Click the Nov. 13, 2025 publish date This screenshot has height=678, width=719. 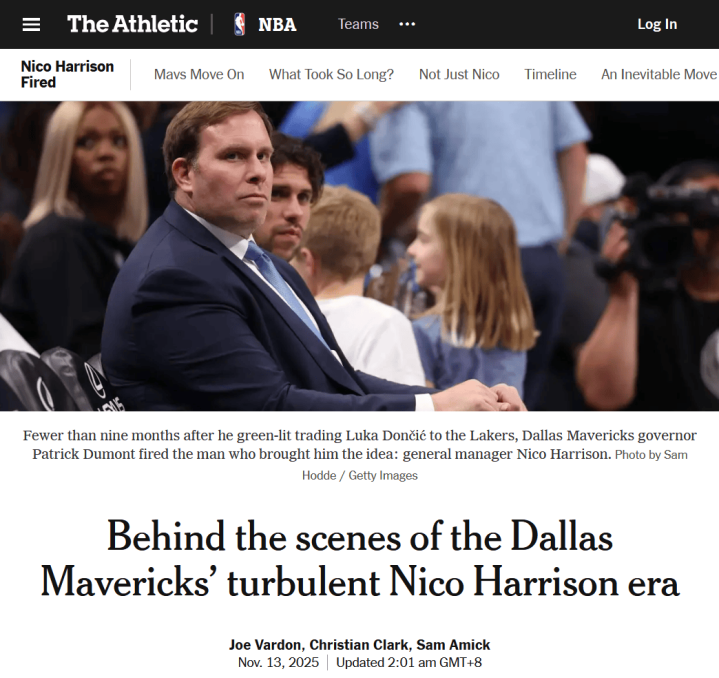click(x=278, y=662)
